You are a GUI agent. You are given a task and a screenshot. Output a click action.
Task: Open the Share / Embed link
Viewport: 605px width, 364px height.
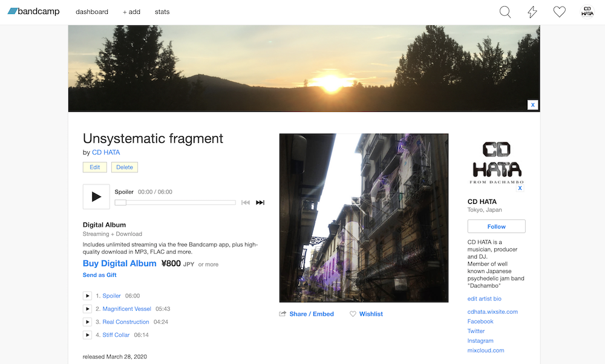[x=312, y=314]
